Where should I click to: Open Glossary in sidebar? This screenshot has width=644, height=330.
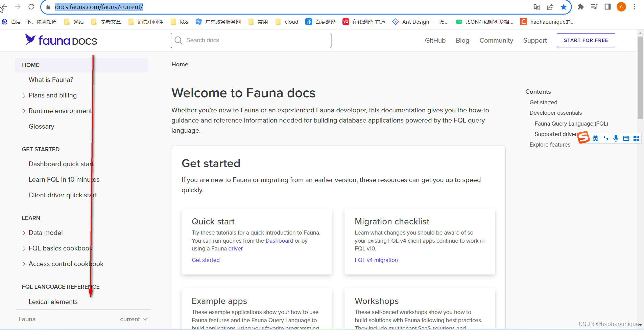tap(41, 126)
